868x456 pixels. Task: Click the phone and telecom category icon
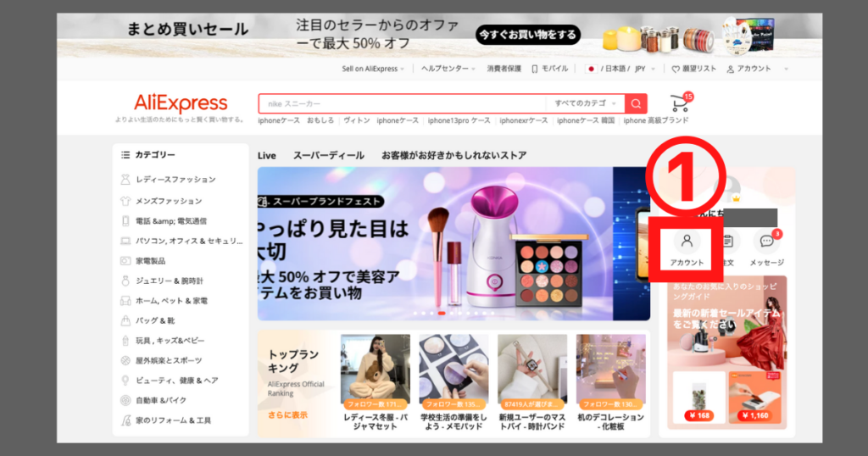pyautogui.click(x=125, y=221)
